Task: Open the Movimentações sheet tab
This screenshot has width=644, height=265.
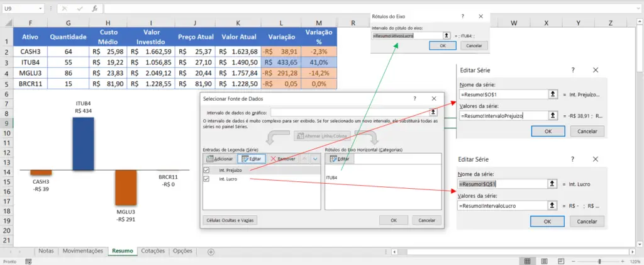Action: [83, 251]
